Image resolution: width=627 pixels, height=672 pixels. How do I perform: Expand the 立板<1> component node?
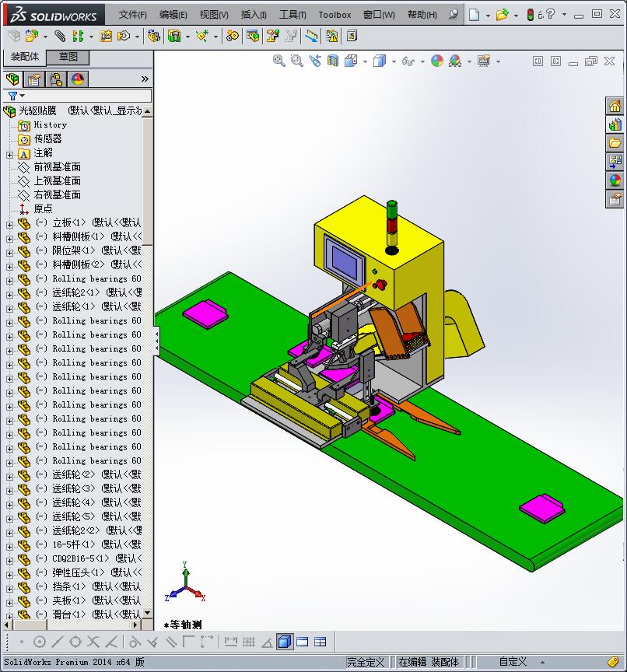pos(10,225)
